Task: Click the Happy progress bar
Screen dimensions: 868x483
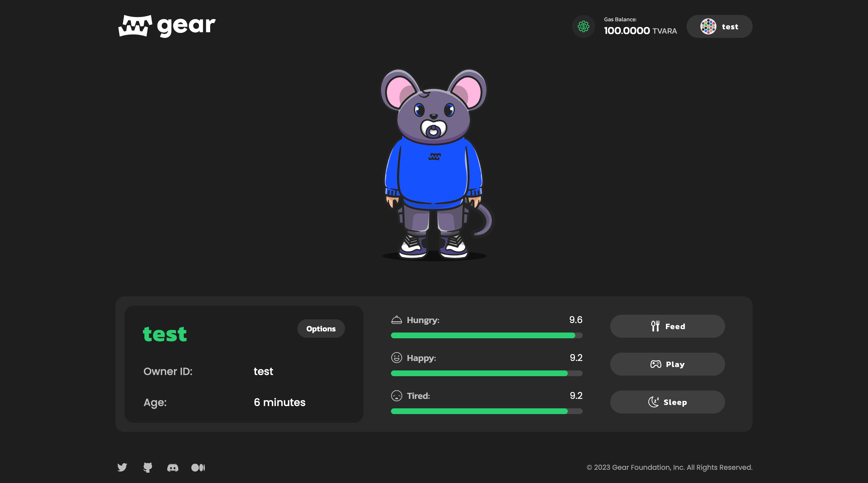Action: pos(486,374)
